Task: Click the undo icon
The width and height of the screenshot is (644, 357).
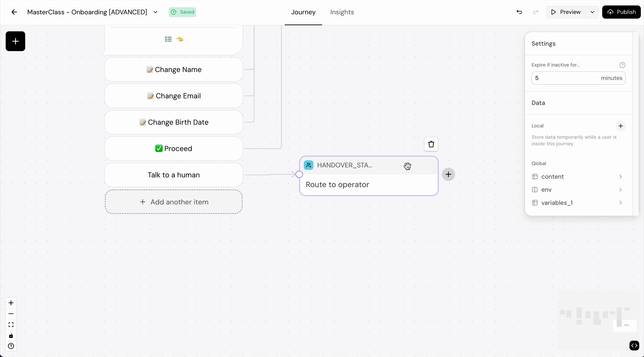Action: [x=519, y=12]
